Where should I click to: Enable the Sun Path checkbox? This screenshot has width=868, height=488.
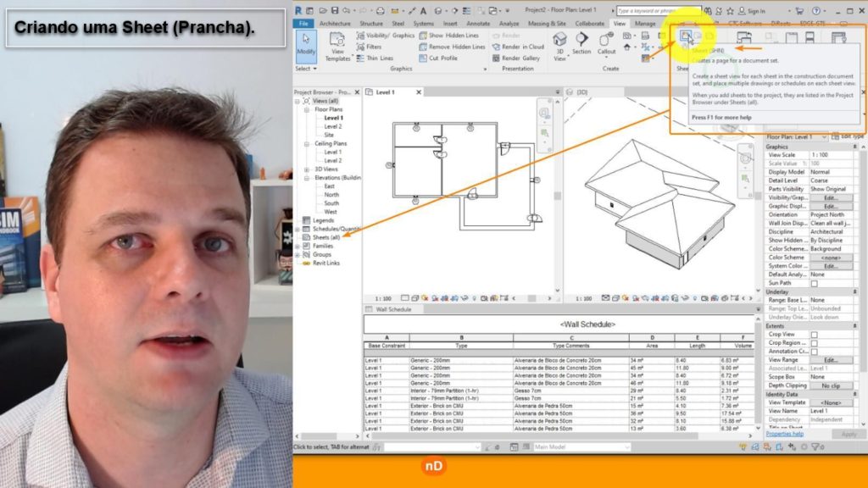coord(815,283)
